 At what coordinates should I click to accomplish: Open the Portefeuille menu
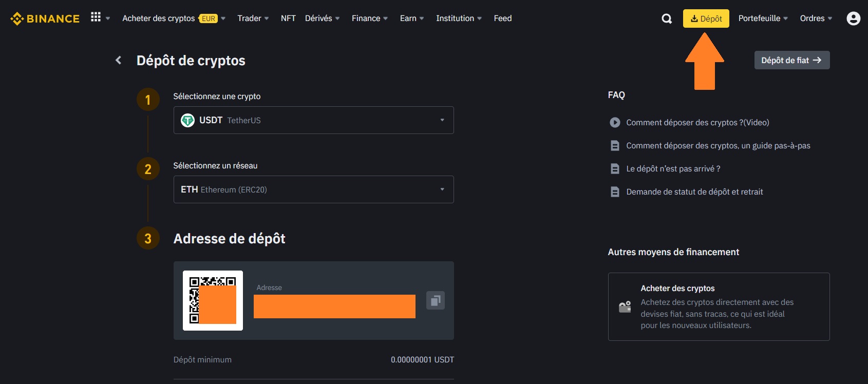[x=763, y=18]
